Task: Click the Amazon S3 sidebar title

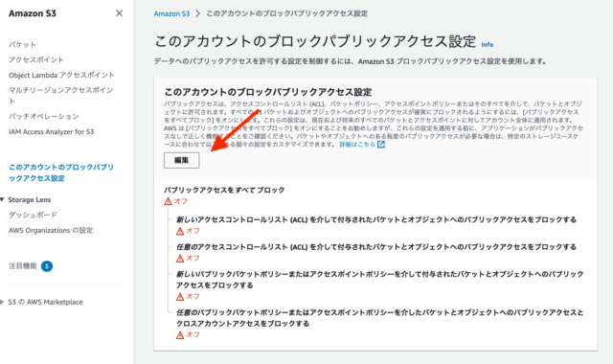Action: coord(33,13)
